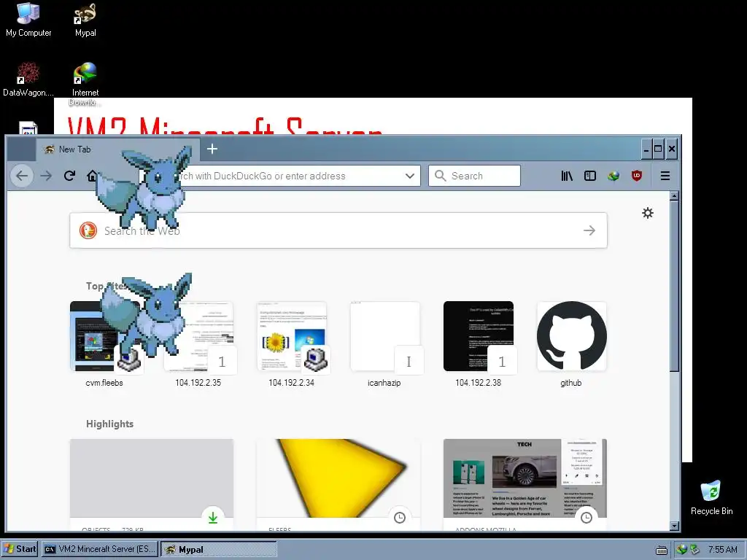
Task: Open the 104.192.2.35 top site
Action: [198, 344]
